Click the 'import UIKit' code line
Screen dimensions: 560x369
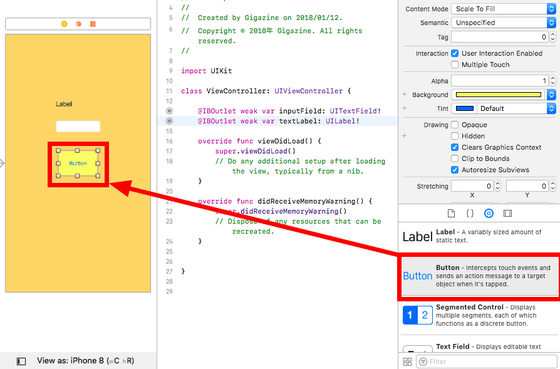[206, 71]
